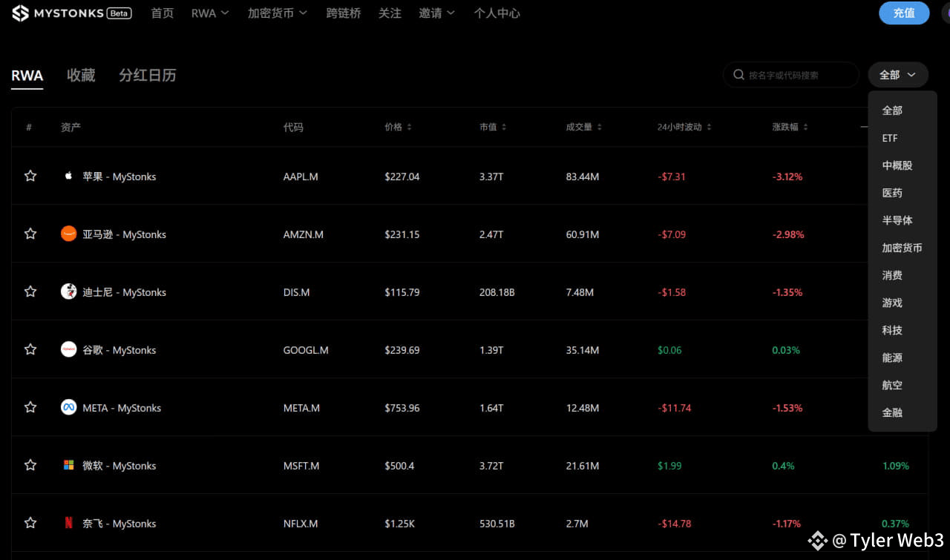This screenshot has width=950, height=560.
Task: Open 个人中心 in top navigation
Action: 497,13
